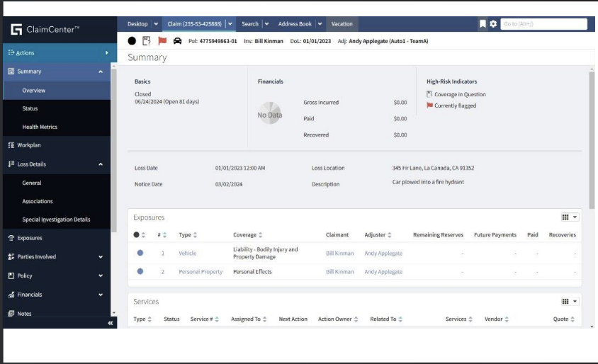Click the bookmark icon in top bar

(x=483, y=24)
